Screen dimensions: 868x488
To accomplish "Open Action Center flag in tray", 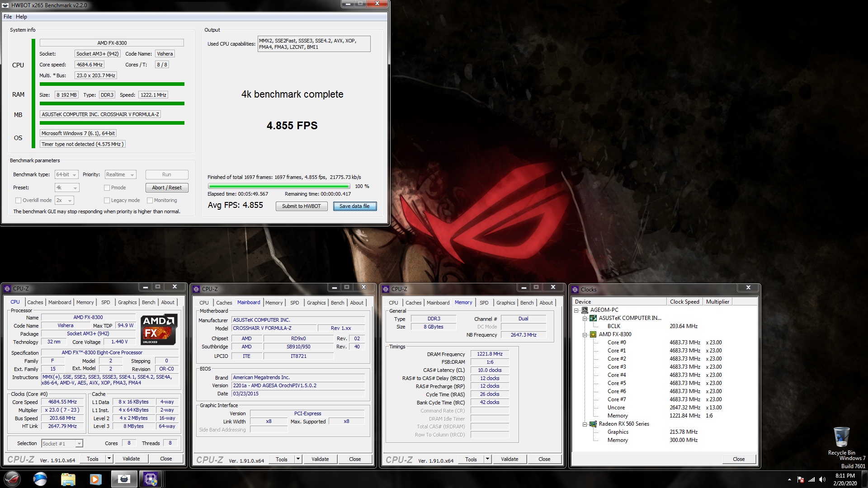I will point(801,479).
